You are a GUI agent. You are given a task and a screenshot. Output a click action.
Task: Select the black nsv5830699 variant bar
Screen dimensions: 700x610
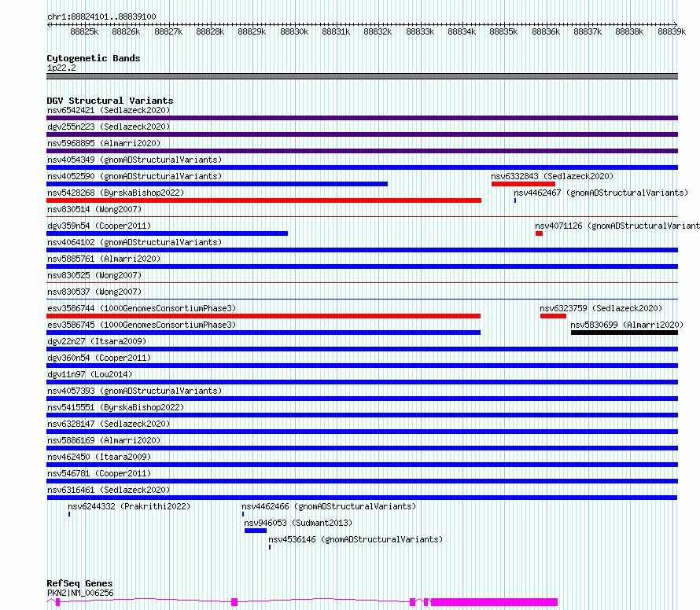click(624, 333)
